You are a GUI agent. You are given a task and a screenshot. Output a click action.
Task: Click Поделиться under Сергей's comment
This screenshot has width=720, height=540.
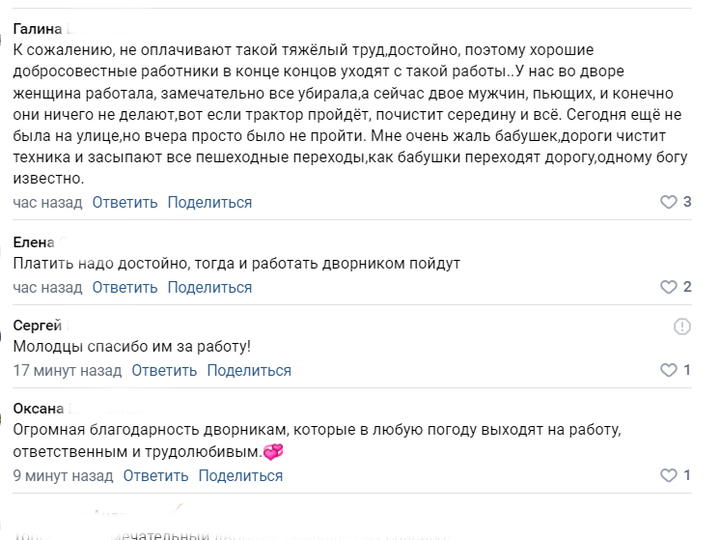[x=249, y=371]
